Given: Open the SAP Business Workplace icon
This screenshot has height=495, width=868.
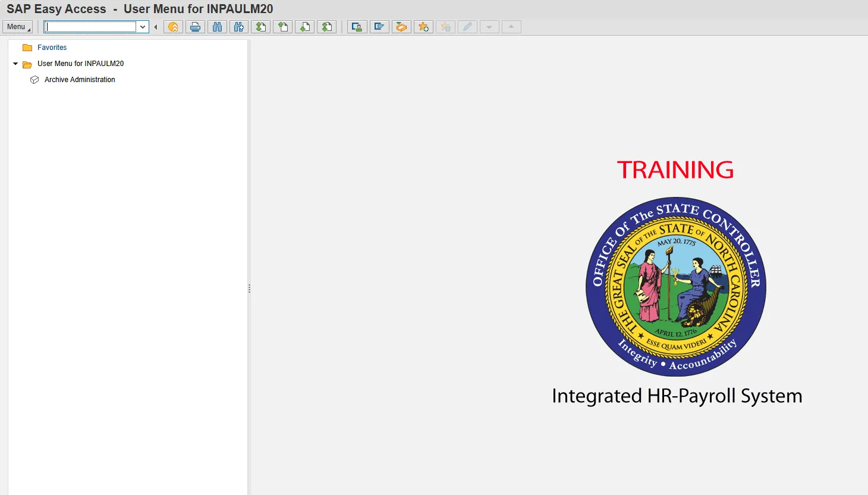Looking at the screenshot, I should (x=401, y=27).
